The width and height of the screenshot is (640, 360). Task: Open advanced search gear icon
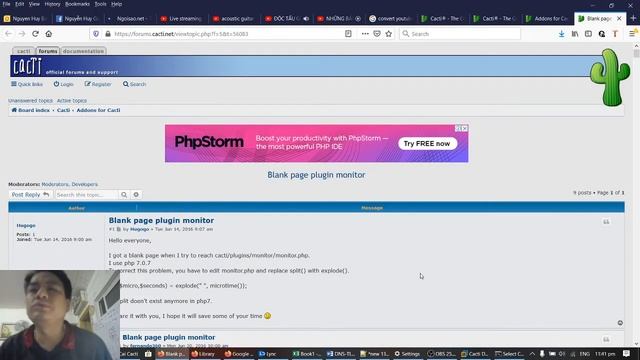(x=136, y=195)
